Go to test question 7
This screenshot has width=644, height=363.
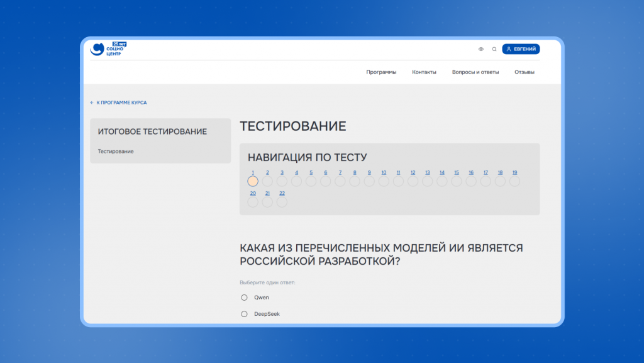pos(340,172)
